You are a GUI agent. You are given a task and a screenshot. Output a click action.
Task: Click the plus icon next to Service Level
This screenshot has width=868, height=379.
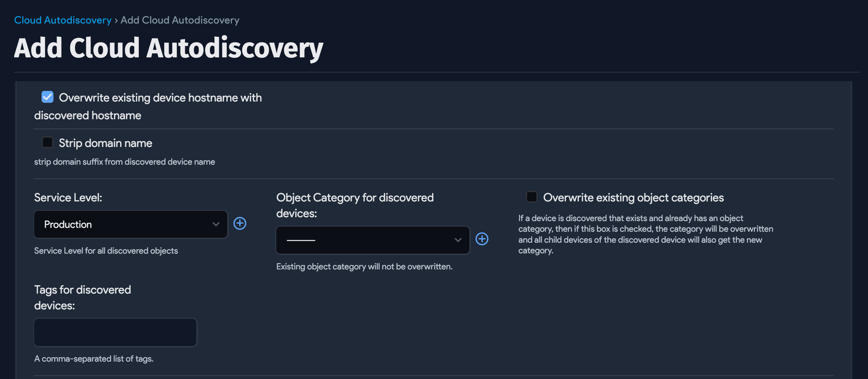[240, 224]
